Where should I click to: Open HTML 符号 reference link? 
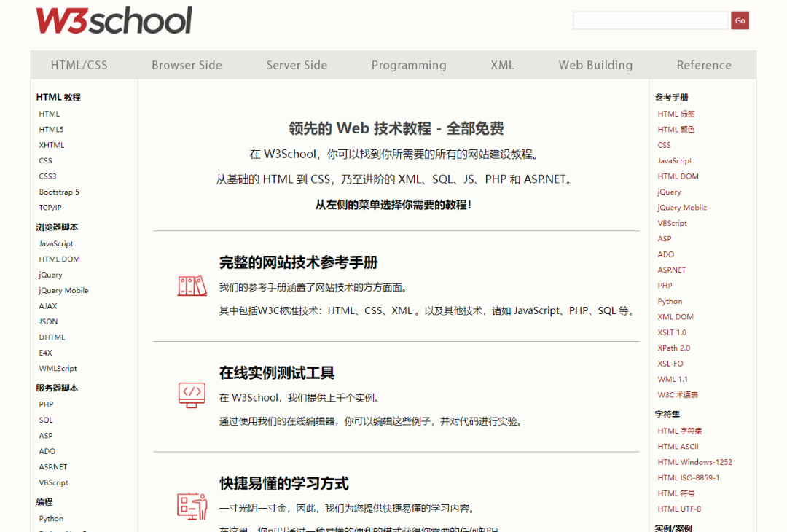pos(676,493)
